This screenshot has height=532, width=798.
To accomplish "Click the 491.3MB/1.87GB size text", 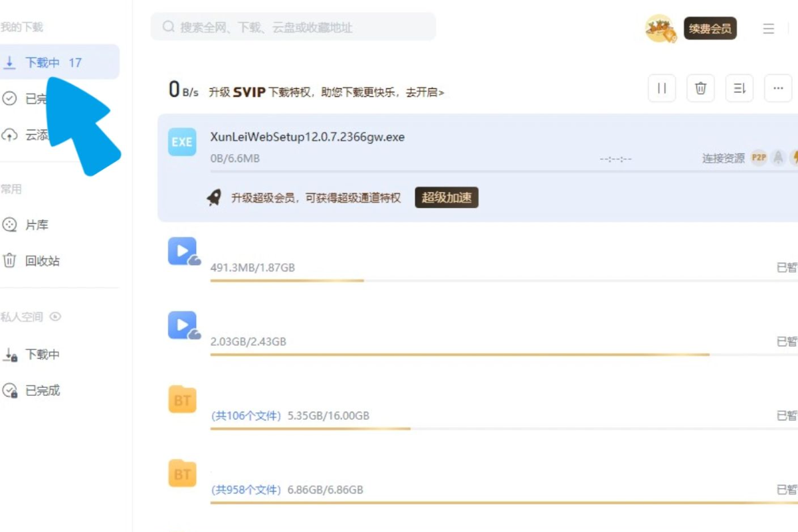I will click(252, 268).
